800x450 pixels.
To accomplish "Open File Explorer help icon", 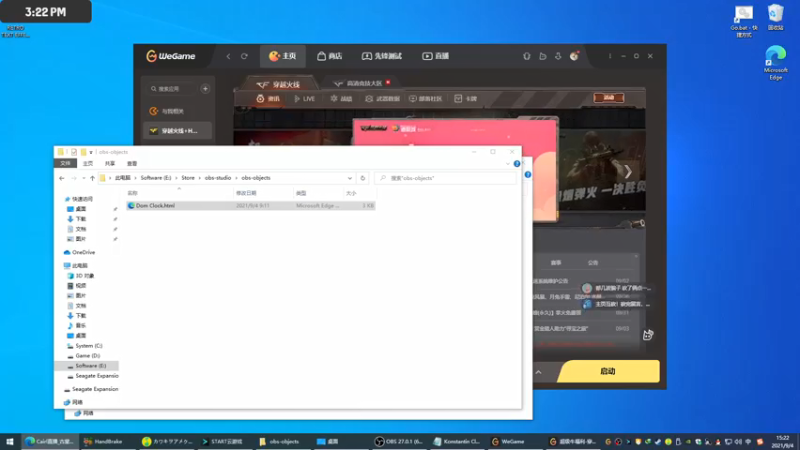I will [517, 164].
